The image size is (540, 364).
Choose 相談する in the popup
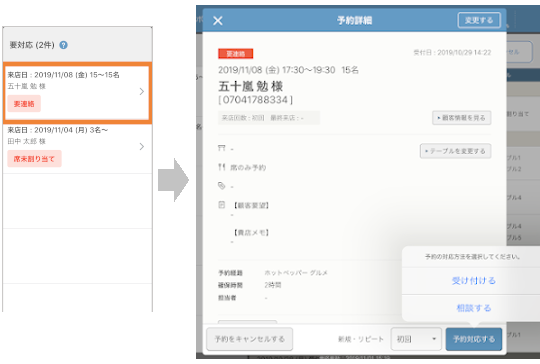coord(474,308)
